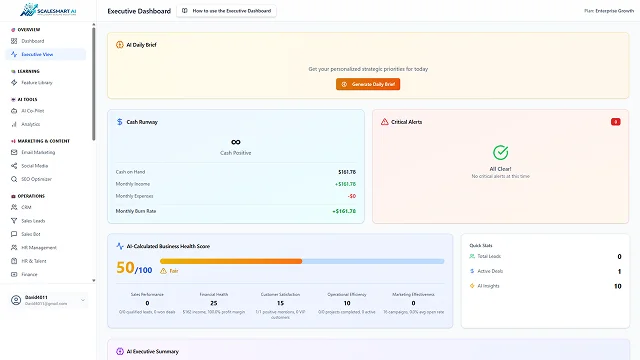Click the Finance icon in sidebar
Screen dimensions: 640x360
tap(14, 274)
